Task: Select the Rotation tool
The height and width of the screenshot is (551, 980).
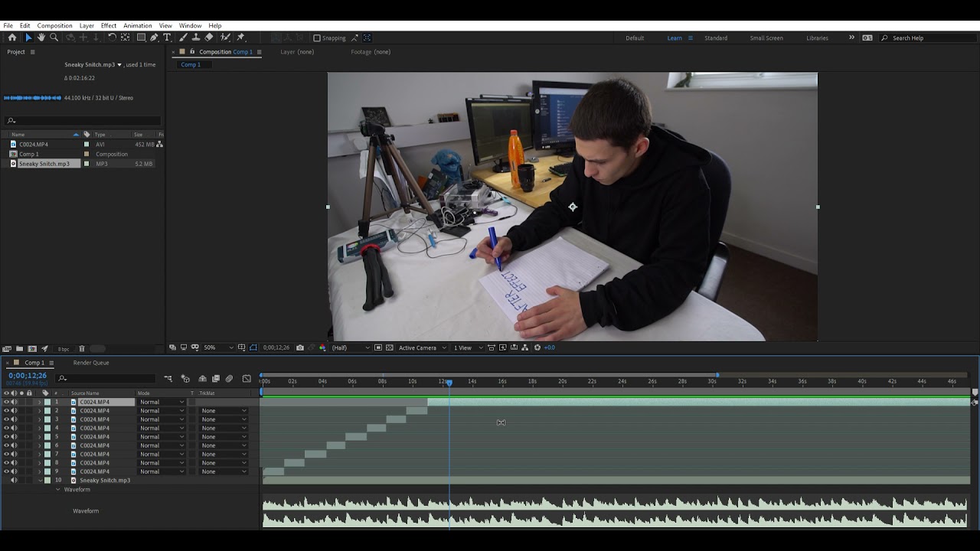Action: coord(112,37)
